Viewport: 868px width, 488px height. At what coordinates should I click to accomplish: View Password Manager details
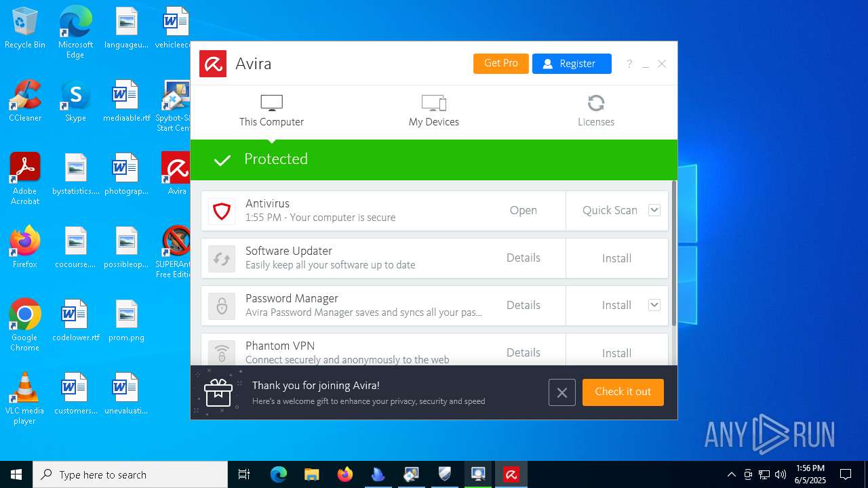pos(524,305)
